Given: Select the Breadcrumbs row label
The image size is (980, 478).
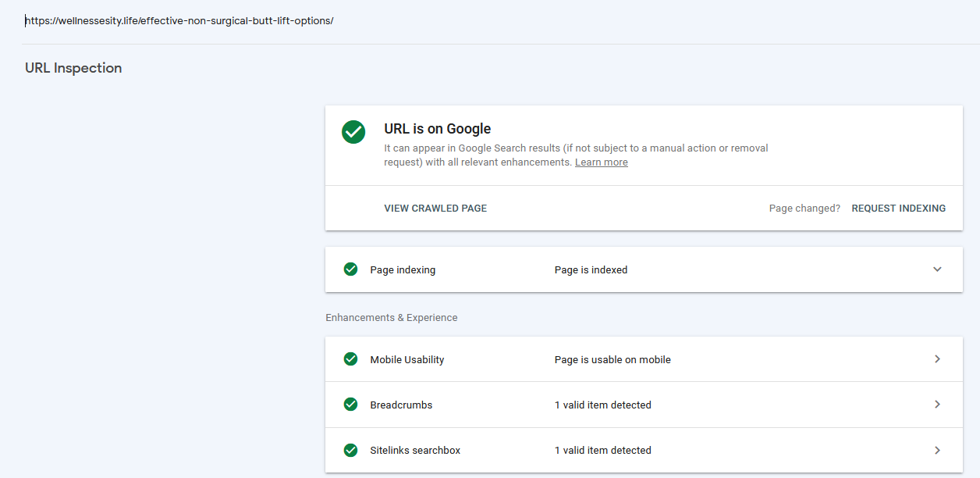Looking at the screenshot, I should point(401,405).
